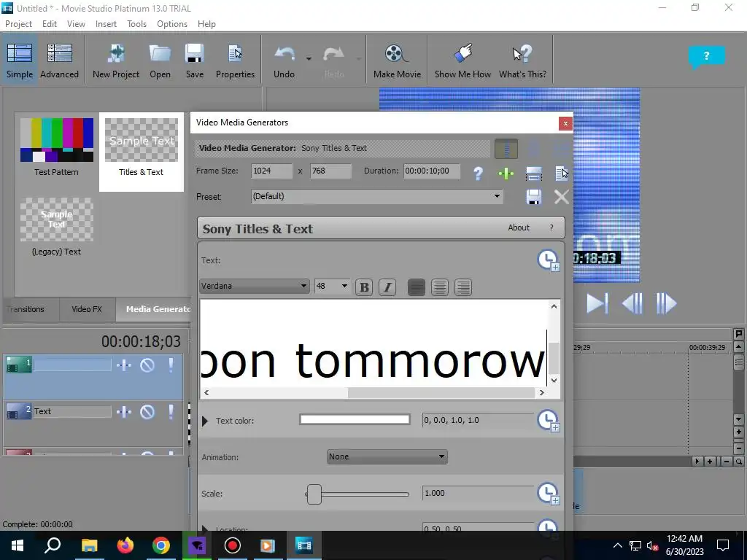Close the Video Media Generators dialog
Viewport: 747px width, 560px height.
pyautogui.click(x=565, y=123)
